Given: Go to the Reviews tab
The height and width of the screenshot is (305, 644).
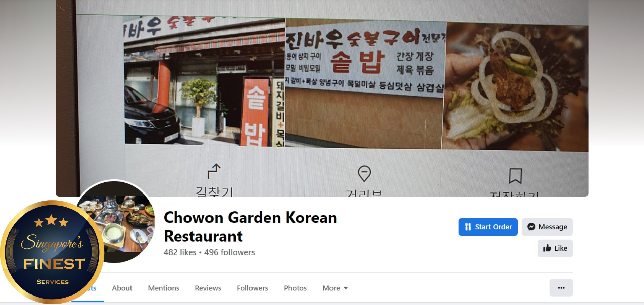Looking at the screenshot, I should tap(208, 288).
